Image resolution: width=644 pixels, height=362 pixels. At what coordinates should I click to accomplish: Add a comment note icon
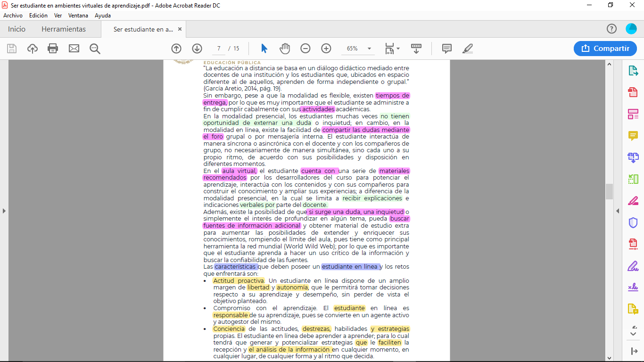coord(446,49)
